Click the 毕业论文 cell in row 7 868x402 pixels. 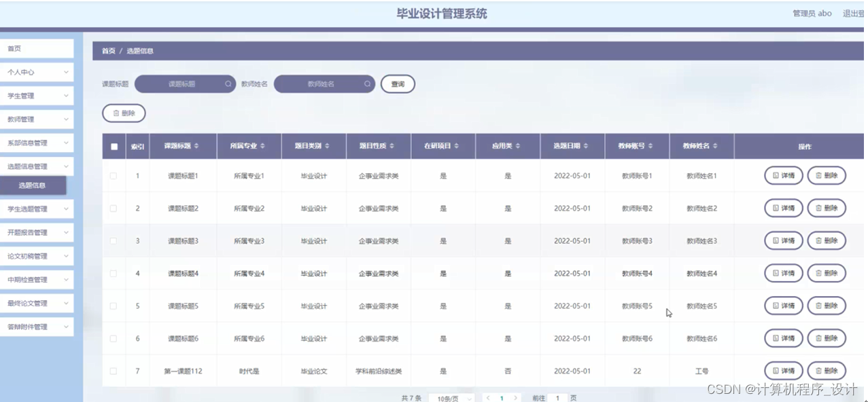tap(314, 371)
